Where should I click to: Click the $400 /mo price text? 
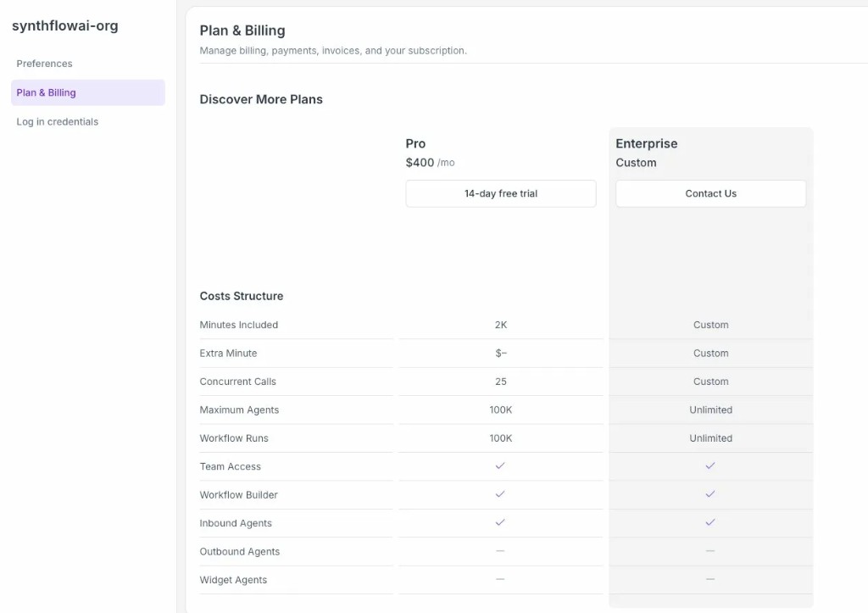430,163
